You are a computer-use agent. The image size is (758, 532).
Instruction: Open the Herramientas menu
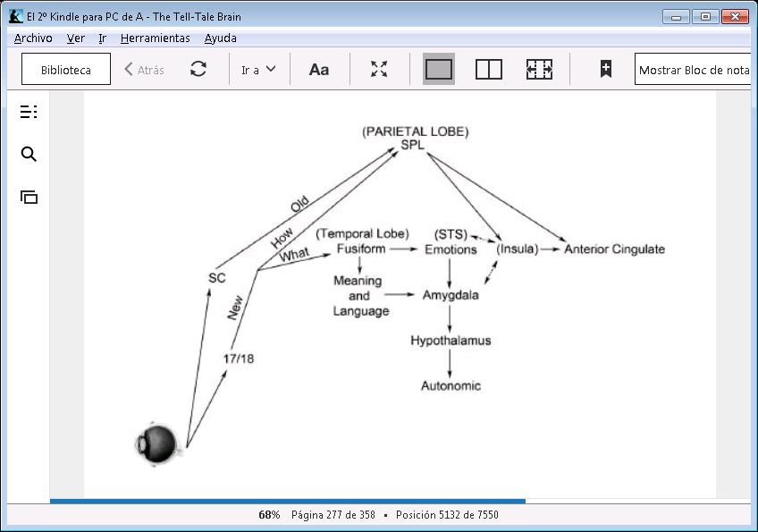pyautogui.click(x=156, y=38)
